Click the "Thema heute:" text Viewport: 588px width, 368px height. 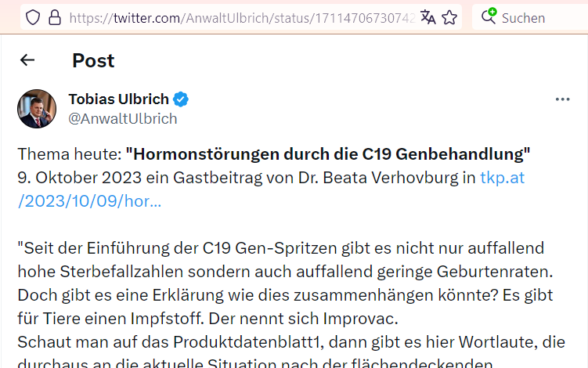[x=69, y=153]
